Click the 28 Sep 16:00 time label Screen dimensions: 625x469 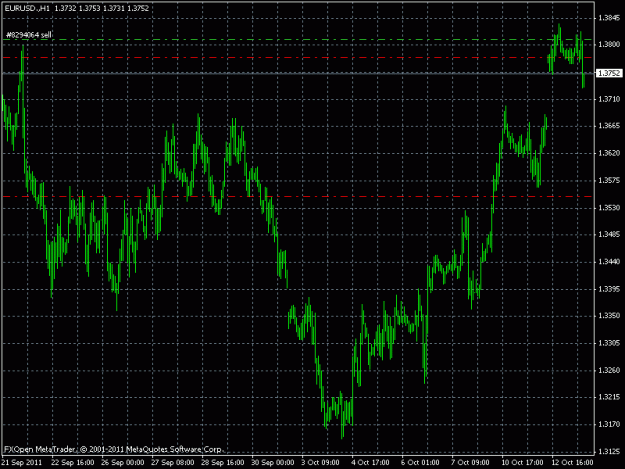(x=222, y=463)
